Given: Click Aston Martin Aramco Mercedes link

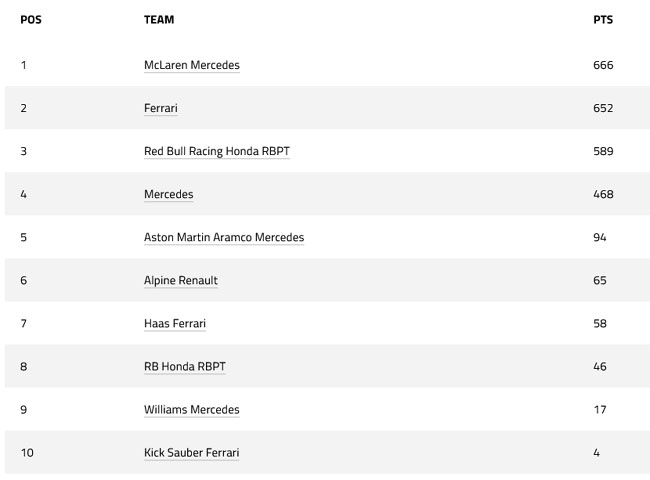Looking at the screenshot, I should (x=224, y=238).
